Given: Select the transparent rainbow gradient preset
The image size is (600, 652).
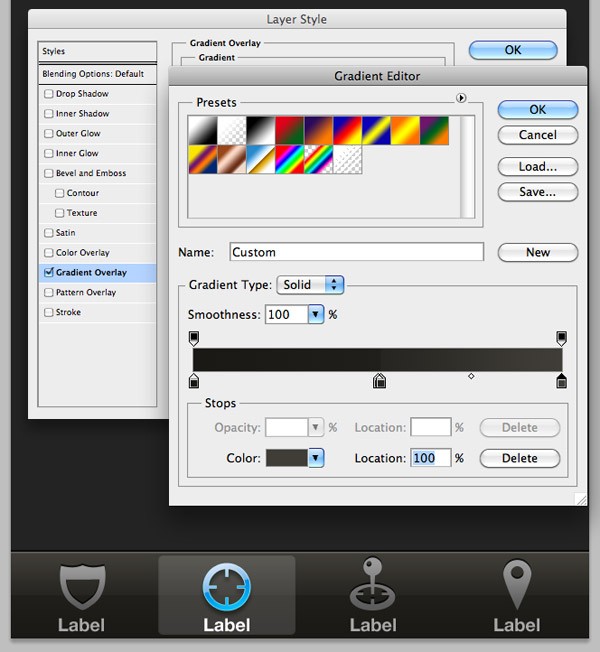Looking at the screenshot, I should pyautogui.click(x=319, y=159).
